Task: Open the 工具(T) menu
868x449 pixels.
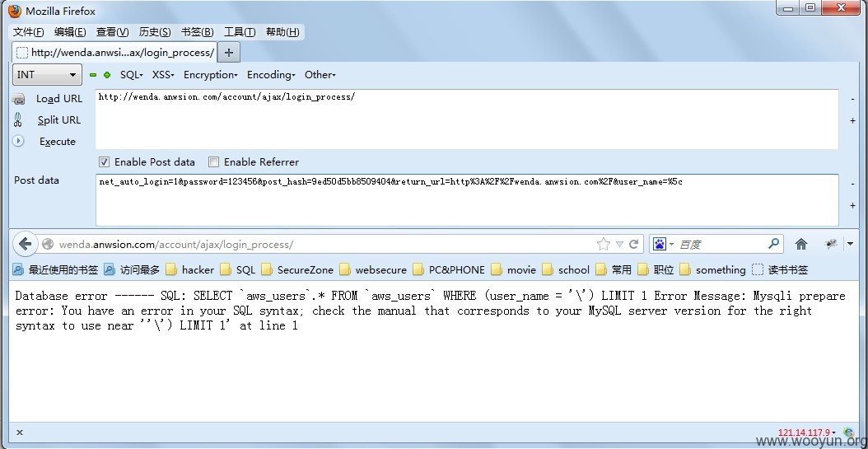Action: (240, 32)
